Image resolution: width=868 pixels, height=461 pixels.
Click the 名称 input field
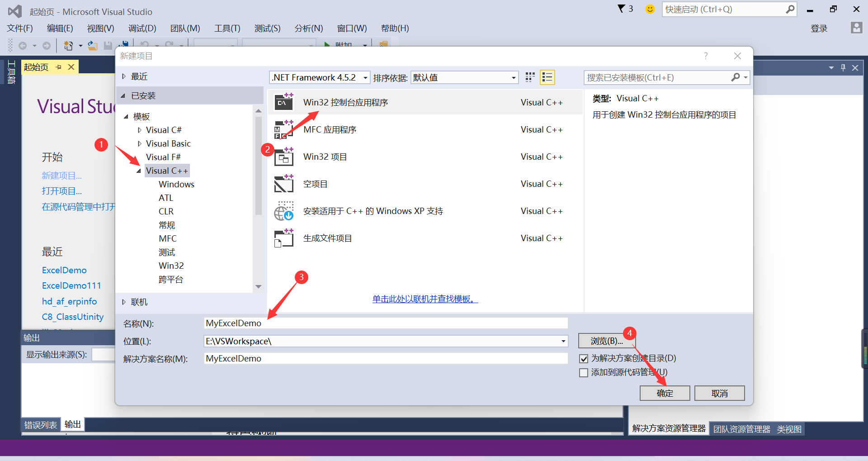pos(386,323)
